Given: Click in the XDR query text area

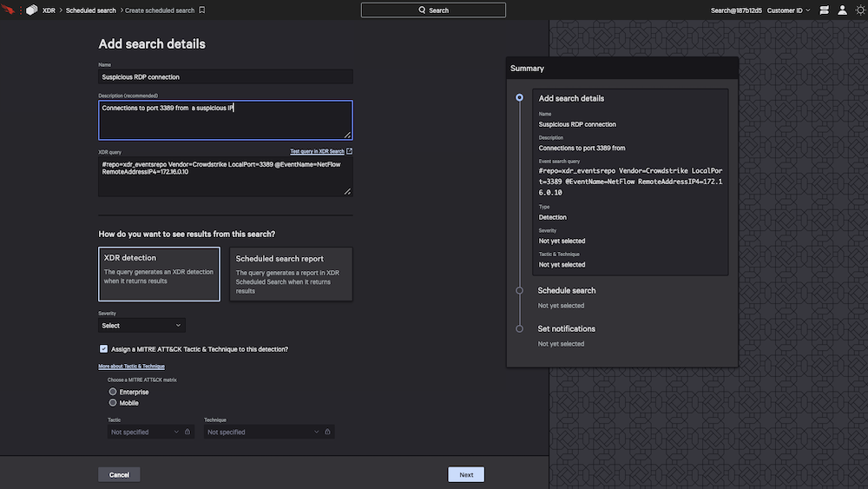Looking at the screenshot, I should (x=226, y=176).
